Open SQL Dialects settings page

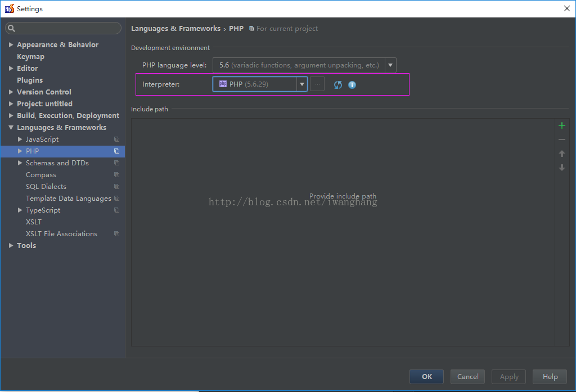(x=46, y=187)
